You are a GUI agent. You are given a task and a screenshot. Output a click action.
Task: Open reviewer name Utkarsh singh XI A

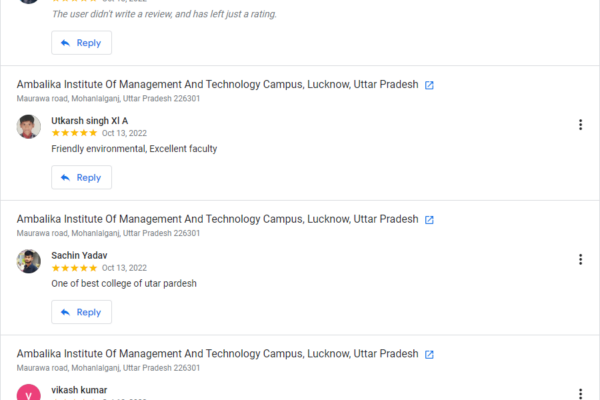[x=89, y=121]
